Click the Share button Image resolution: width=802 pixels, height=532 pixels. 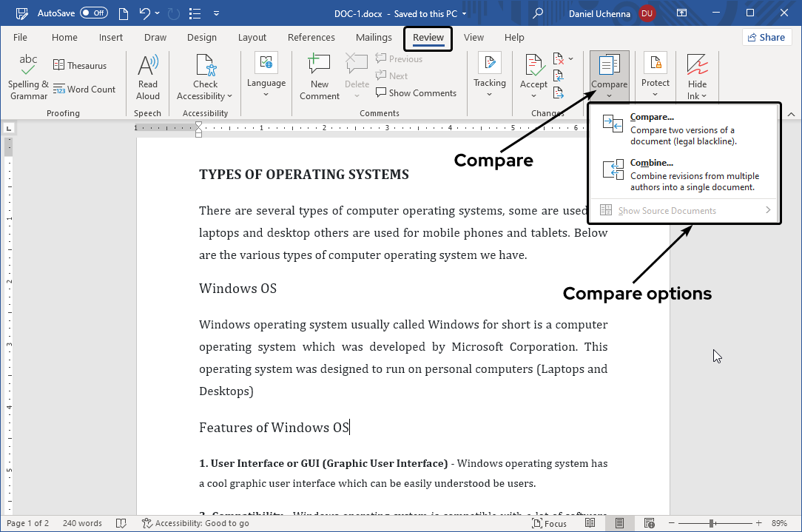[x=766, y=37]
